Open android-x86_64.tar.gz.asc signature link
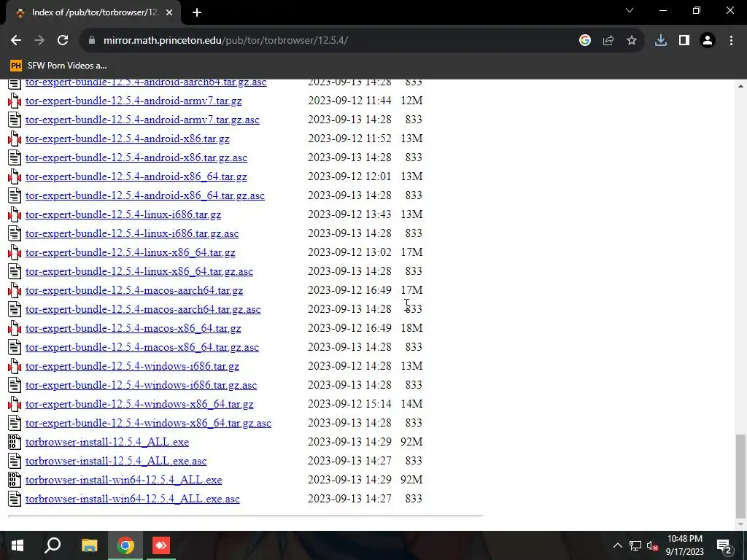This screenshot has height=560, width=747. pos(145,195)
